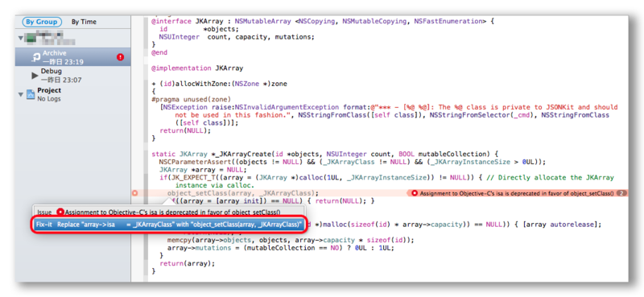Click "NSUInteger count, capacity, mutations;" line
Image resolution: width=644 pixels, height=297 pixels.
click(237, 36)
